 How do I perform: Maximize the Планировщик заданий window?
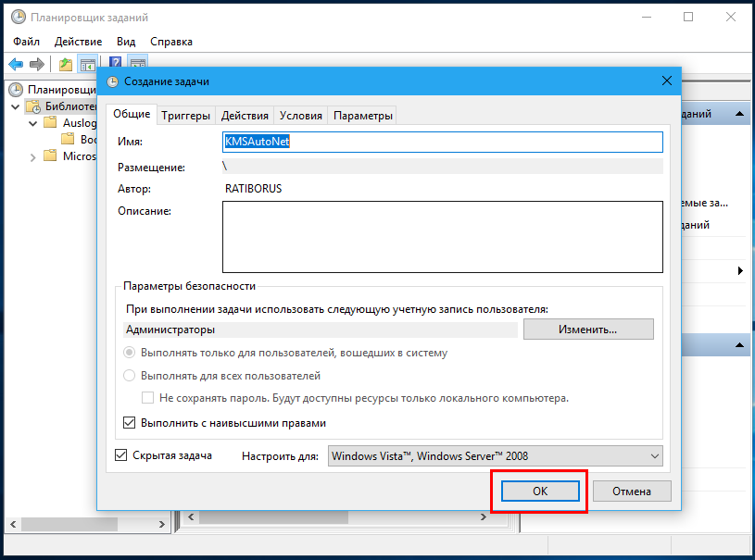coord(688,17)
